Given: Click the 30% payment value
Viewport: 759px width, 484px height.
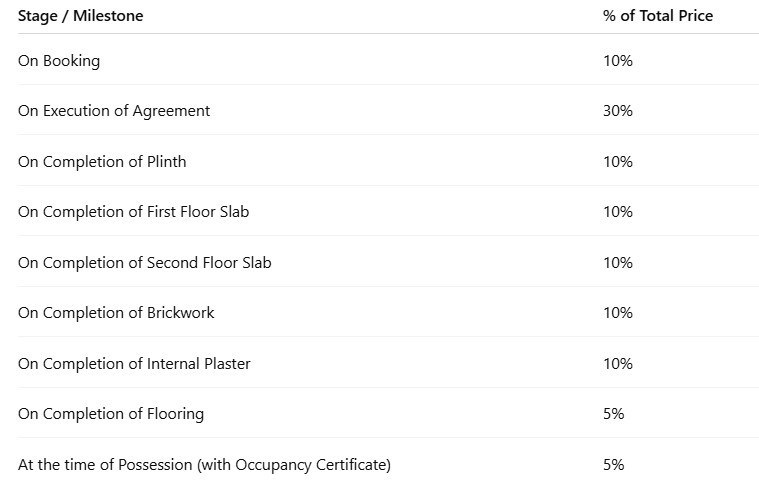Looking at the screenshot, I should (x=618, y=111).
